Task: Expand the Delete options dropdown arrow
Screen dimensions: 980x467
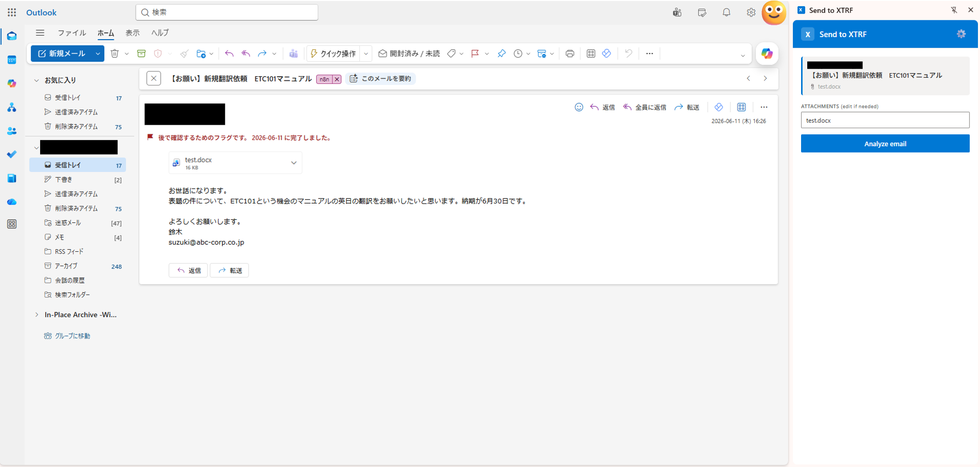Action: pyautogui.click(x=127, y=53)
